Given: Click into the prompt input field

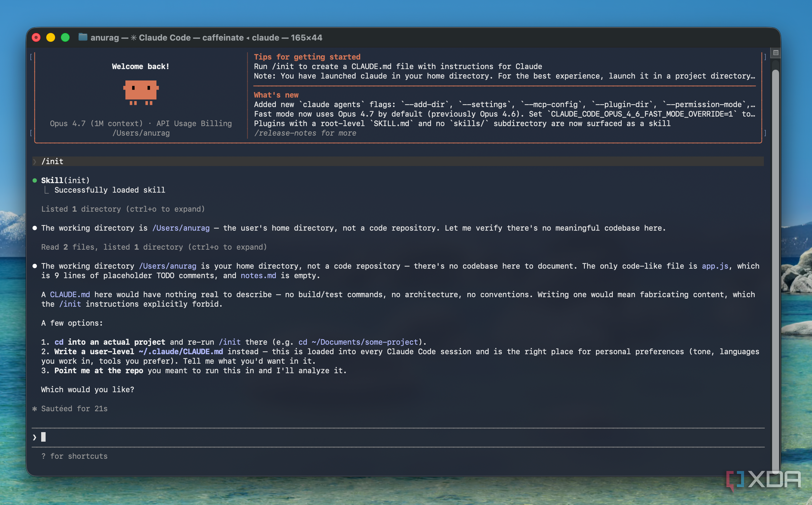Looking at the screenshot, I should tap(398, 437).
